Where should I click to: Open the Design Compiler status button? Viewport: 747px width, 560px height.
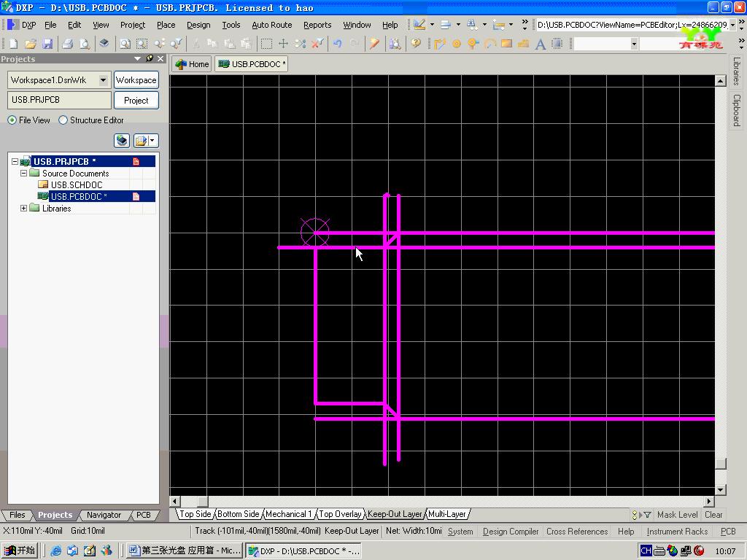click(510, 532)
